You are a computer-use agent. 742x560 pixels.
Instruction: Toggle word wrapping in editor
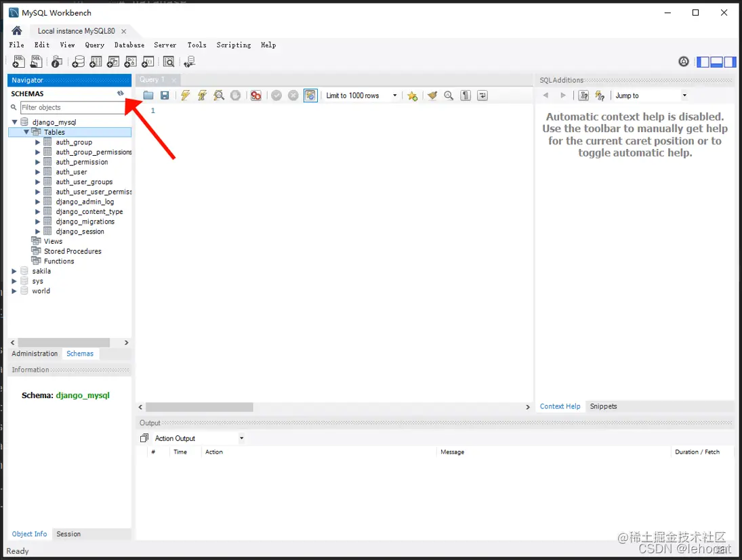482,95
